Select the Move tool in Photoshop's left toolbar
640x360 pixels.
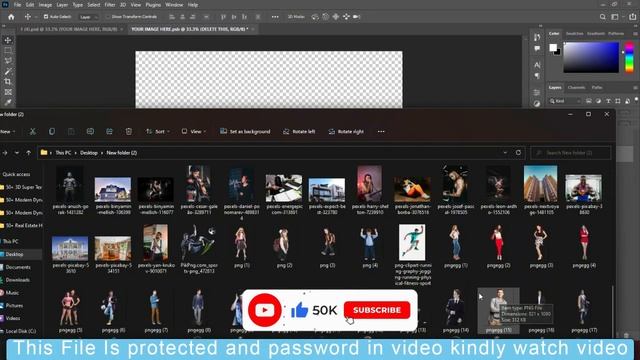tap(8, 40)
